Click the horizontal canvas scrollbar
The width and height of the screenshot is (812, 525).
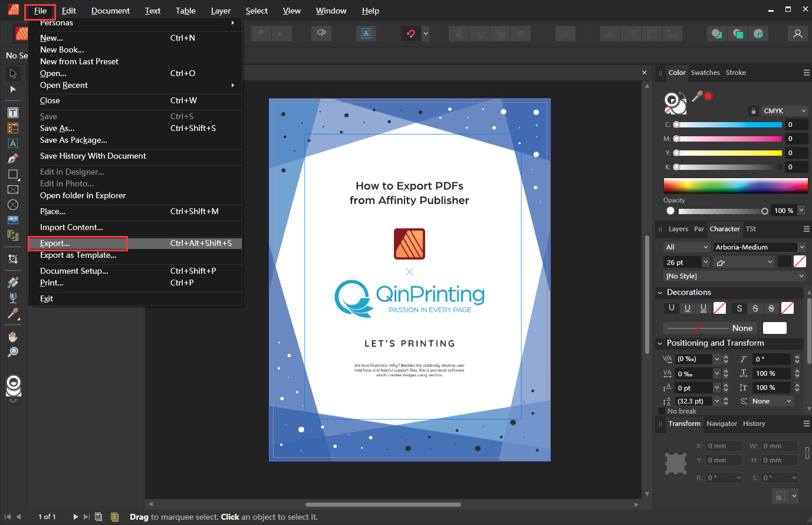383,504
